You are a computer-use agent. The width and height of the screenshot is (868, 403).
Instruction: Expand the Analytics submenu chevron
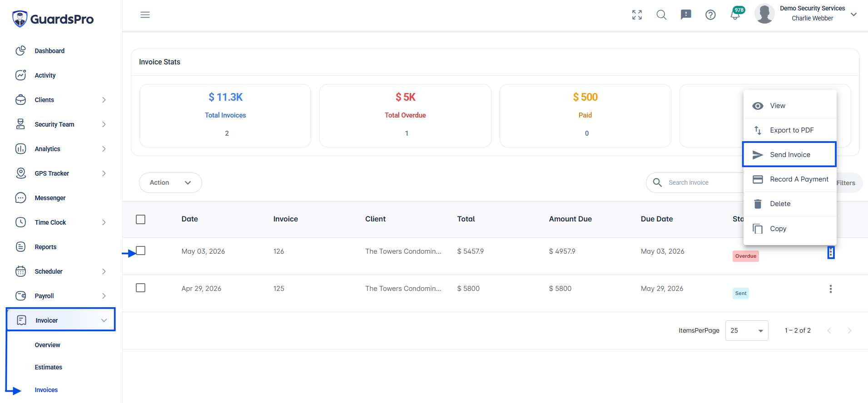(104, 149)
